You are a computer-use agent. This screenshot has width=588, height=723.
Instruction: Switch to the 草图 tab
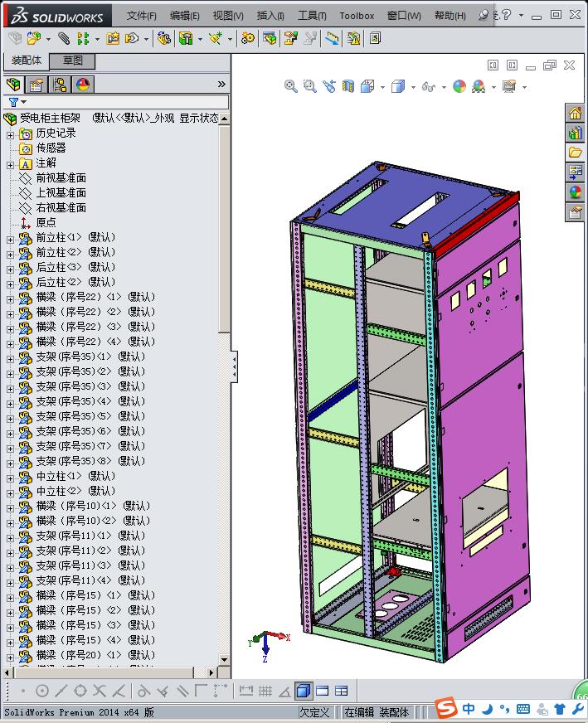pos(72,61)
